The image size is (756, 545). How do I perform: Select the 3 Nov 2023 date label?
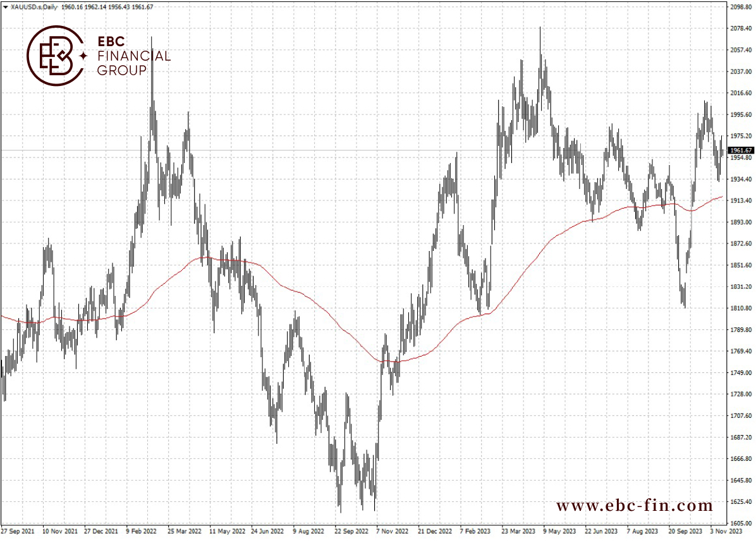[x=726, y=532]
